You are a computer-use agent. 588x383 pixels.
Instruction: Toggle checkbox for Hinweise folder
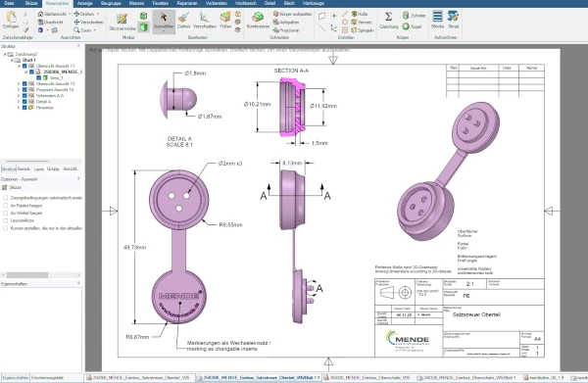(x=24, y=108)
